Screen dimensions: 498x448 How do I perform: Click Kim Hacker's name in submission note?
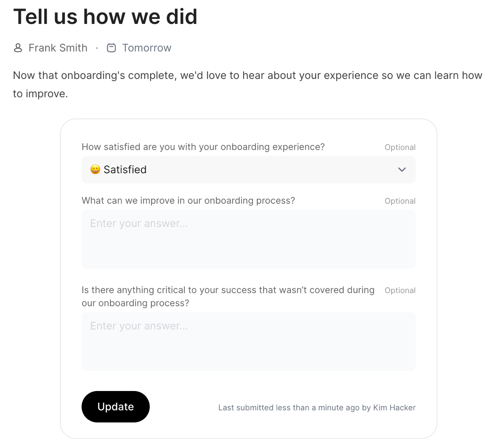click(394, 408)
